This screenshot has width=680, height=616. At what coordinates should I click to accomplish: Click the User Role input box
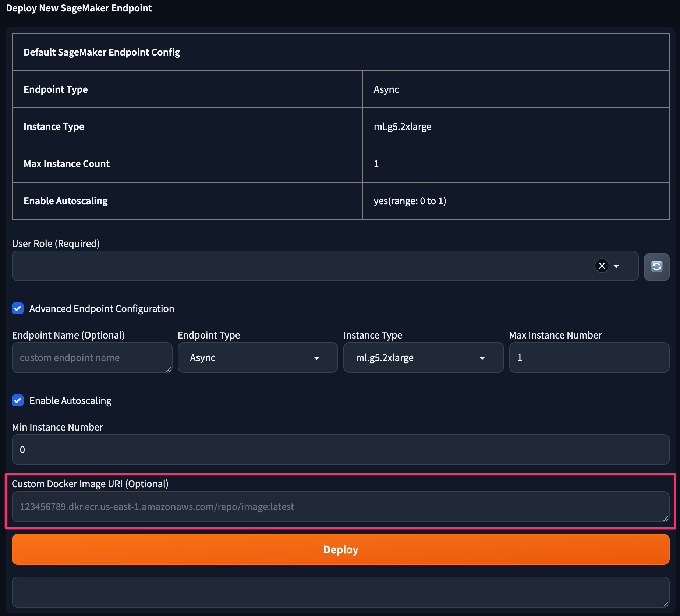(x=302, y=266)
